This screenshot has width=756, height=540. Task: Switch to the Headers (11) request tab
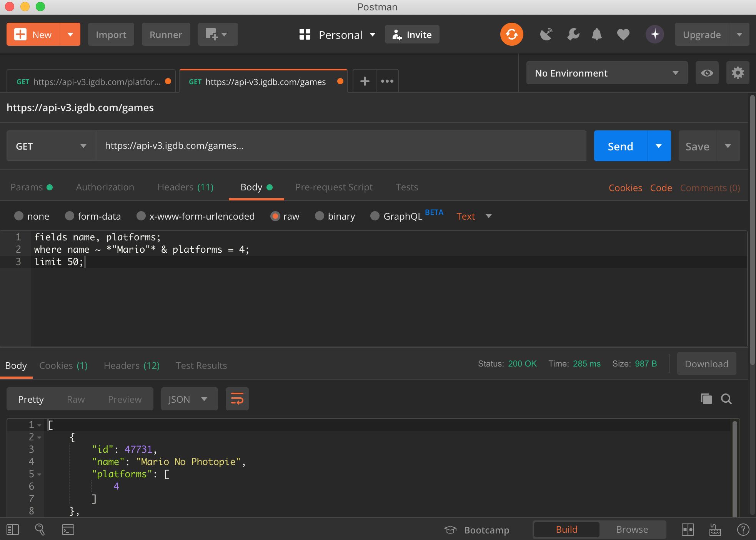click(185, 187)
